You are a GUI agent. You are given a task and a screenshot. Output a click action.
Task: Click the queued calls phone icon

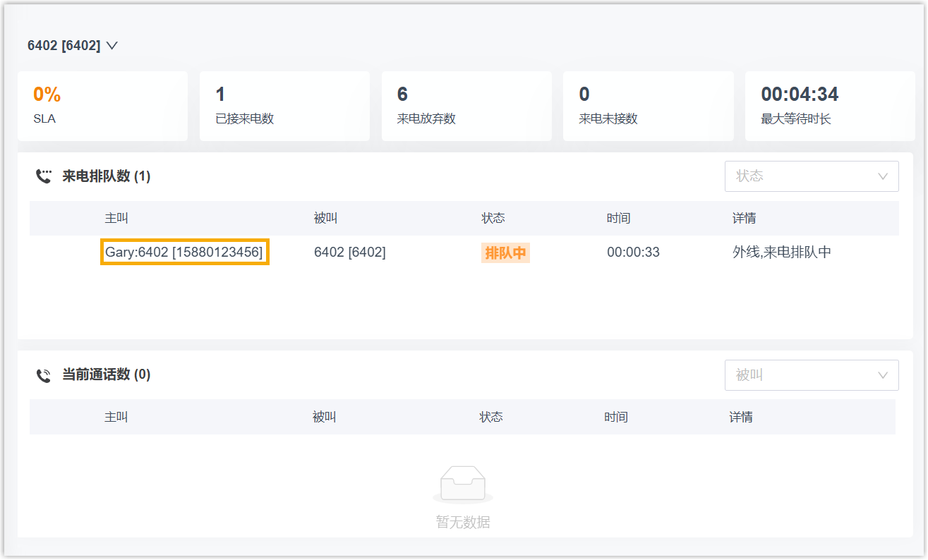[44, 176]
